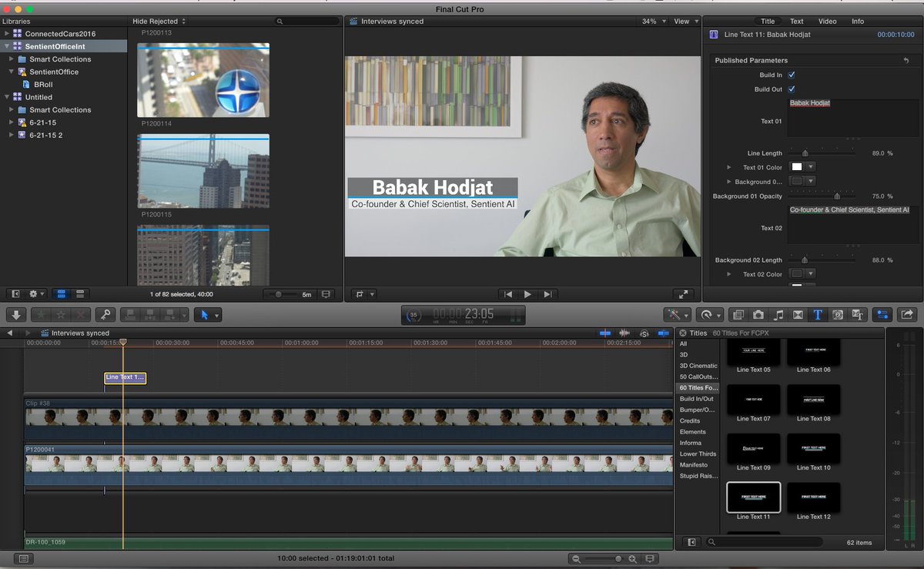Image resolution: width=924 pixels, height=569 pixels.
Task: Reset Published Parameters curved arrow
Action: pyautogui.click(x=906, y=60)
